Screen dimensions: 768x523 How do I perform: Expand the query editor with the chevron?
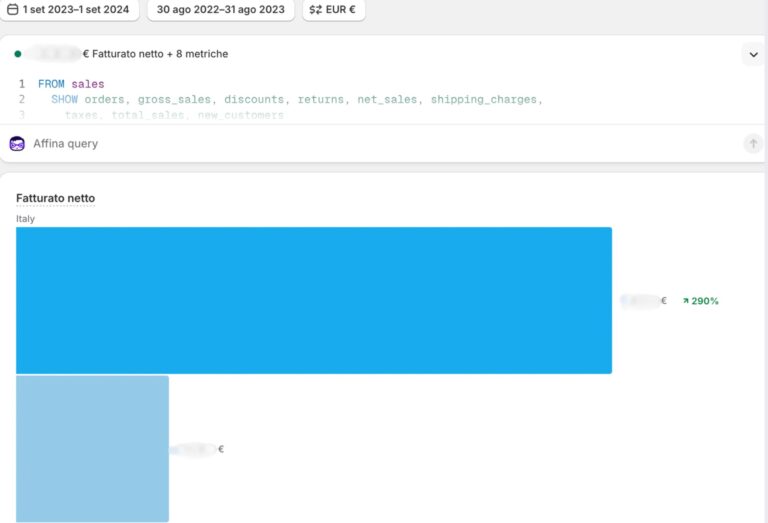752,55
